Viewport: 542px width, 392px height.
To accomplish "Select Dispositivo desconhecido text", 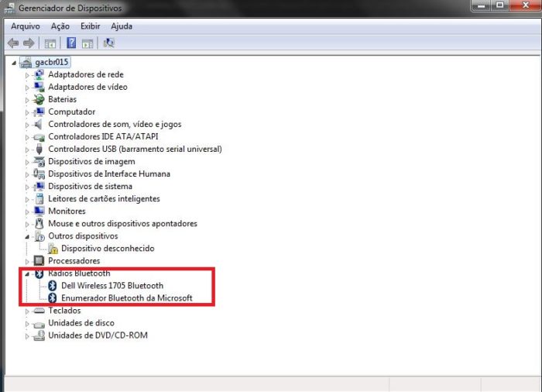I will (x=108, y=249).
